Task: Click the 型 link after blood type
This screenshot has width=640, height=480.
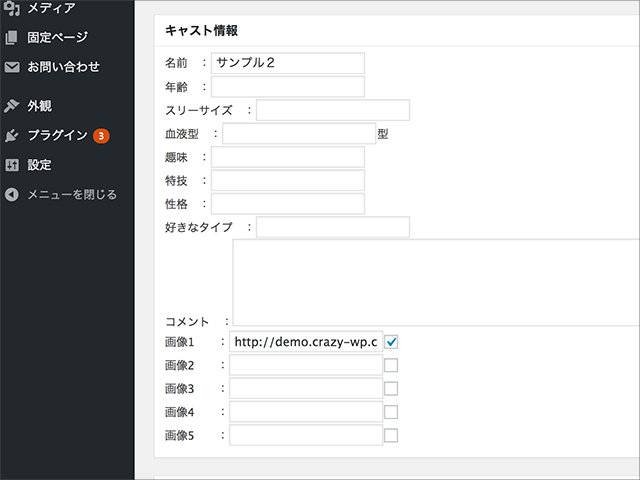Action: coord(383,133)
